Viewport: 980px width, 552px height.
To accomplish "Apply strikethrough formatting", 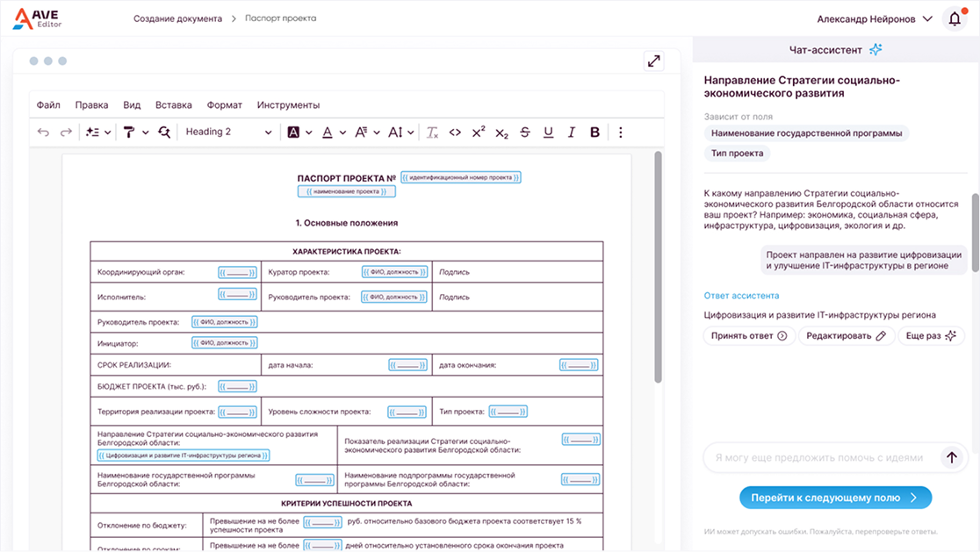I will [525, 133].
